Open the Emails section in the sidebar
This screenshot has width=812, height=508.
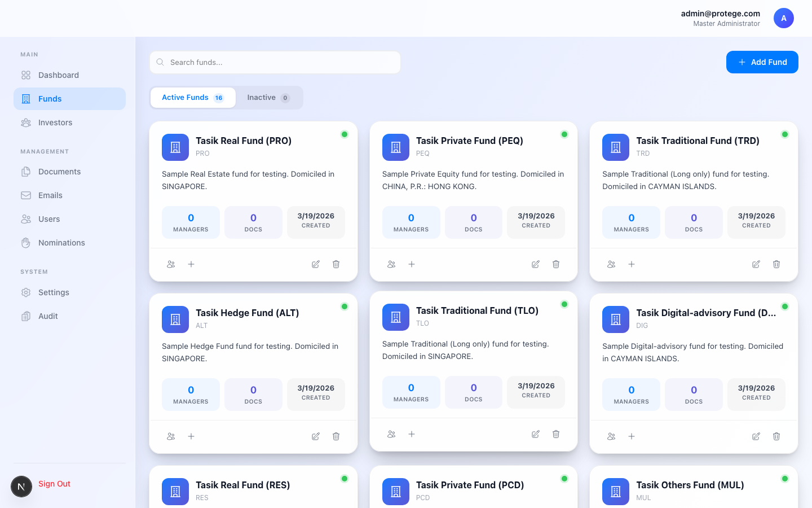[x=50, y=195]
